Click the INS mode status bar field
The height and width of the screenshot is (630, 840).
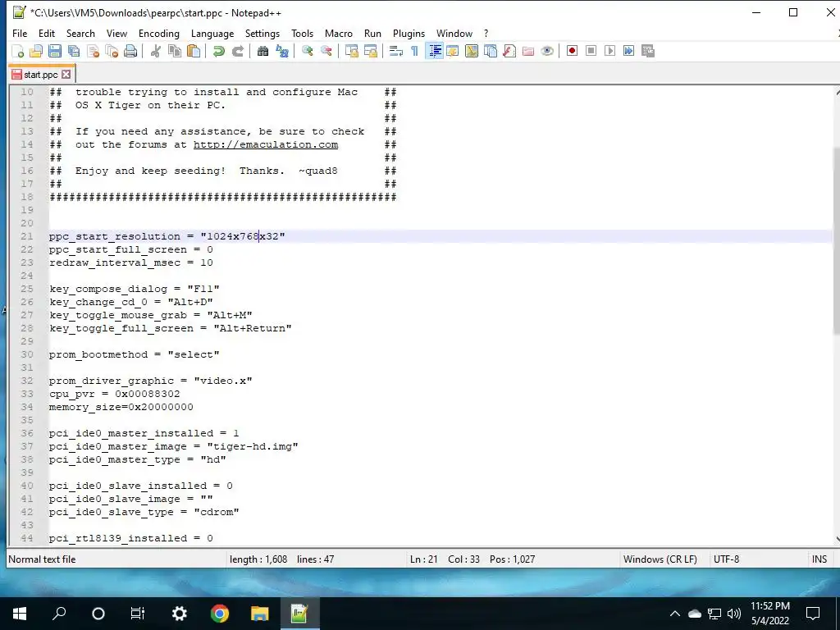819,559
